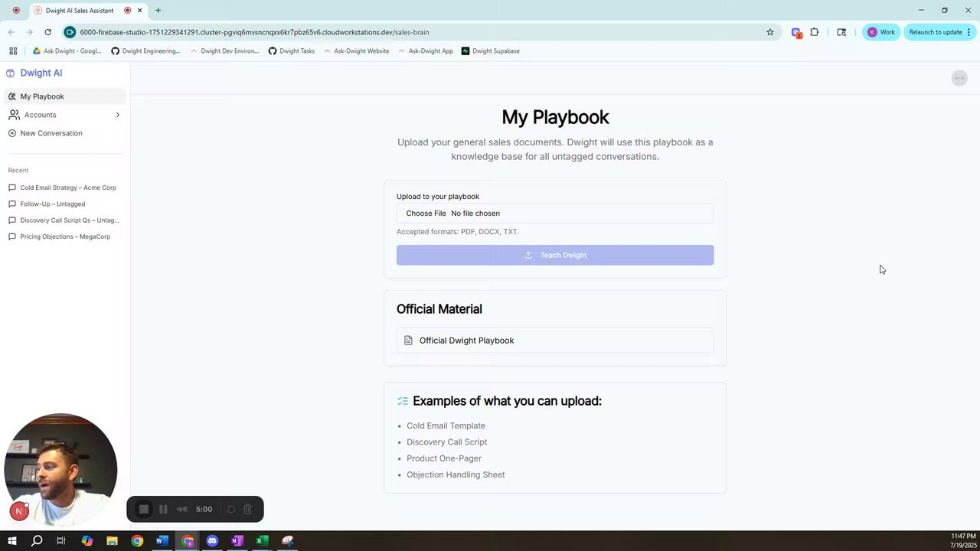Open the Windows Start menu
Screen dimensions: 980x551
tap(11, 541)
